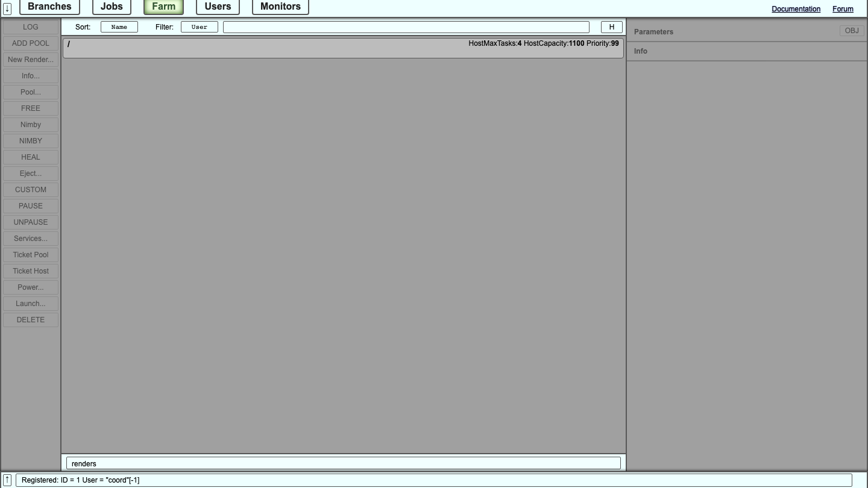Switch to the Jobs tab
Viewport: 868px width, 488px height.
[112, 7]
